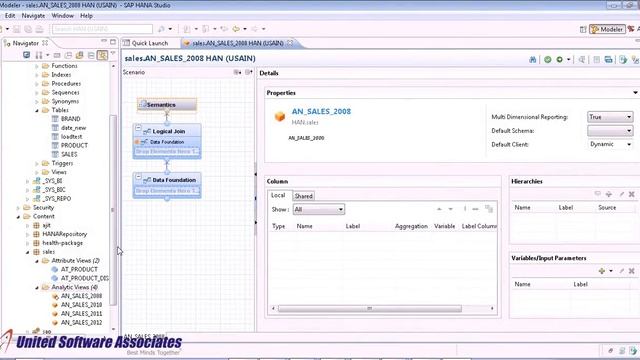640x360 pixels.
Task: Switch to the Quick Launch tab
Action: coord(149,43)
